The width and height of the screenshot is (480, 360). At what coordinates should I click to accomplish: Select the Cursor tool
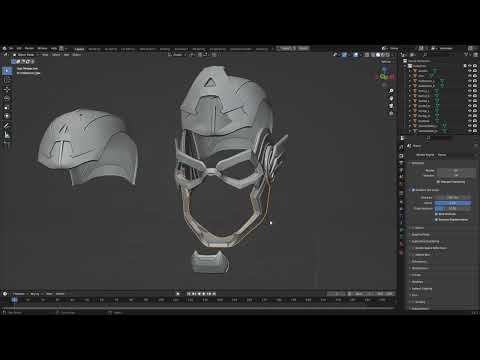point(7,80)
